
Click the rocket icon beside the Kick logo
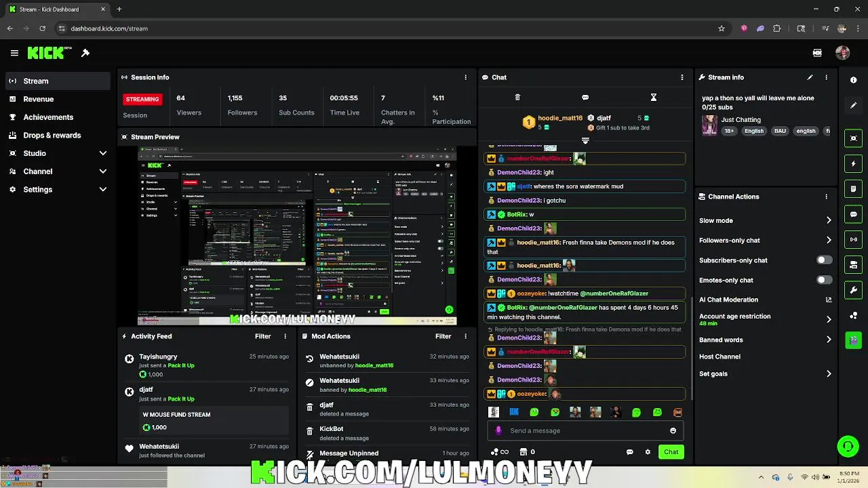(x=85, y=53)
